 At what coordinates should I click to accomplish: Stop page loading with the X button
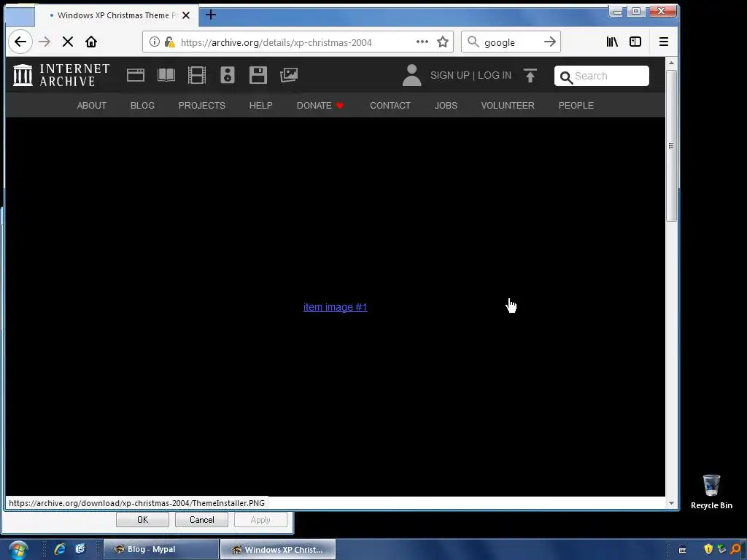pos(68,42)
